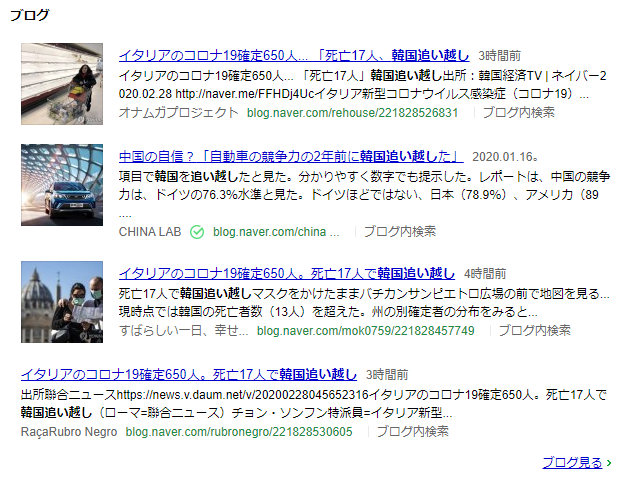Open the すばらしい一日、幸せ... blog name
Viewport: 624px width, 486px height.
pos(183,330)
